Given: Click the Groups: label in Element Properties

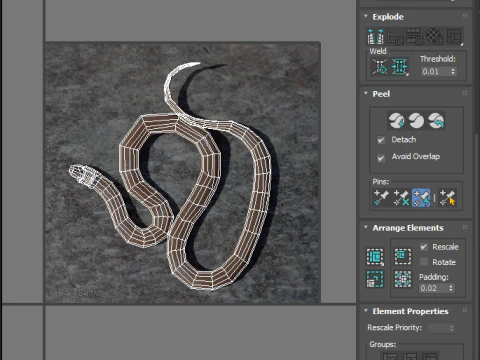Looking at the screenshot, I should pos(383,344).
